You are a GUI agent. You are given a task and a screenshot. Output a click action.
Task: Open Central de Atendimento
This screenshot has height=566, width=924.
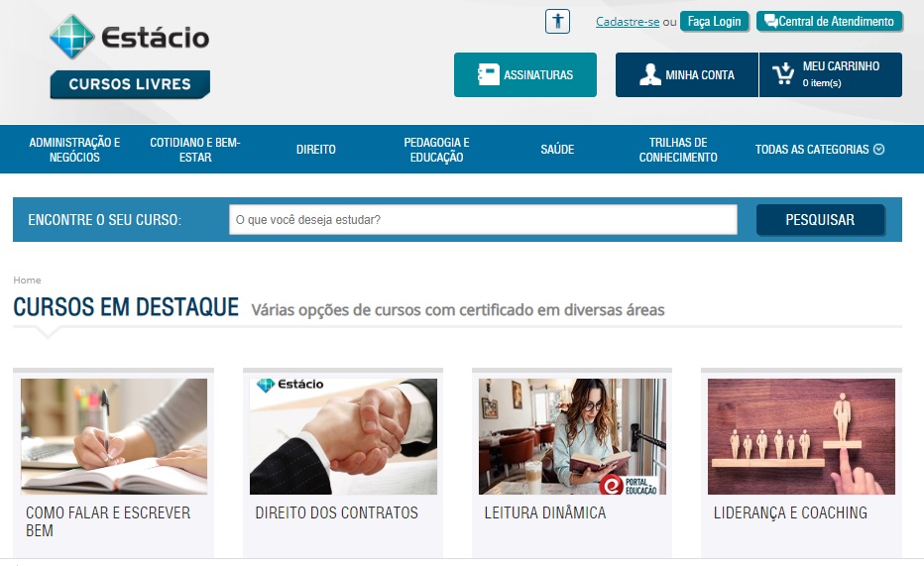(830, 21)
